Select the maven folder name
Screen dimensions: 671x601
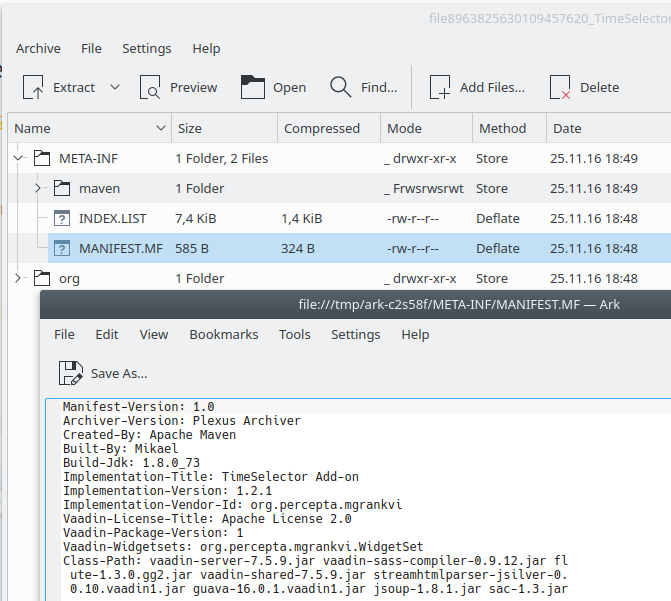(x=99, y=188)
